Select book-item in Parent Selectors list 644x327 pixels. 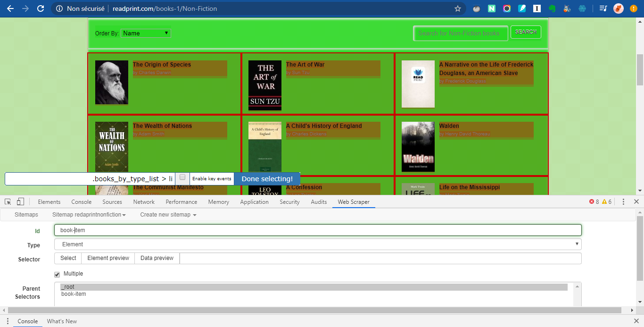(x=314, y=294)
